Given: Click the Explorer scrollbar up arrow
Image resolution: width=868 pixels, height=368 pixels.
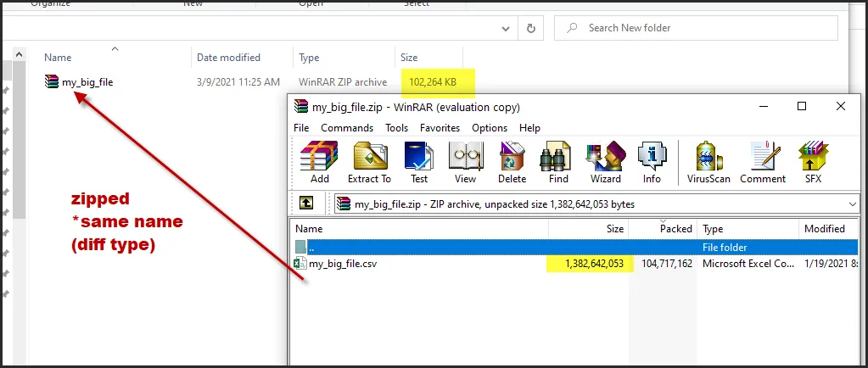Looking at the screenshot, I should pos(19,55).
